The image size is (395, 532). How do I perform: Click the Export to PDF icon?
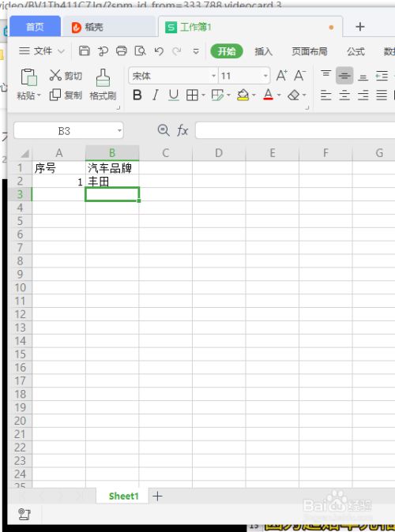click(103, 51)
